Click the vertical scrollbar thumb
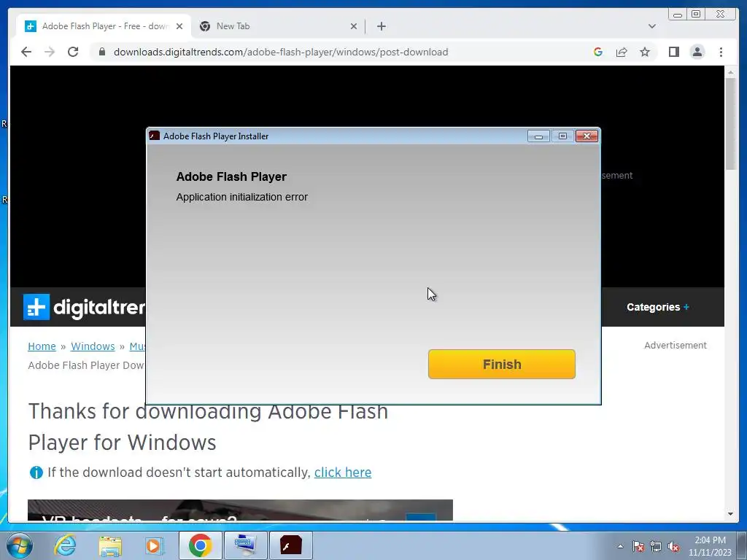The image size is (747, 560). click(731, 124)
